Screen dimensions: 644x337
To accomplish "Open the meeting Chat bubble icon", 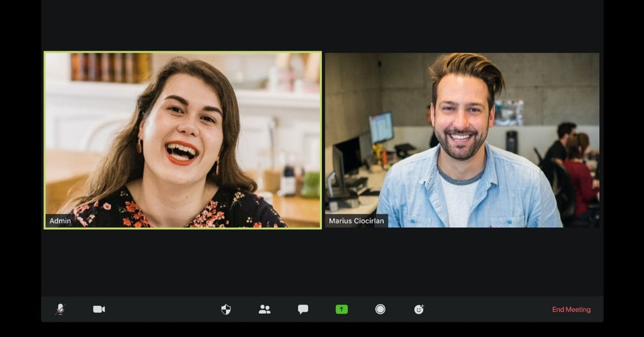I will tap(302, 309).
